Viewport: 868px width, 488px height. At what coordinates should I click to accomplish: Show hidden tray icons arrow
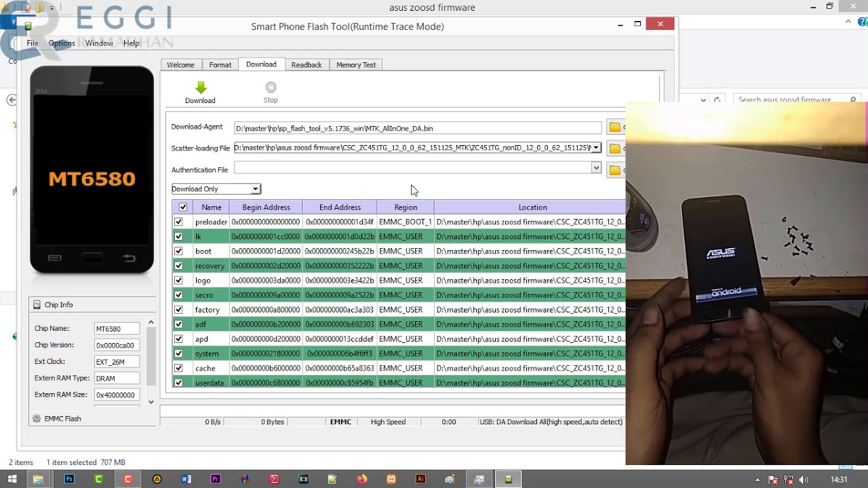point(757,480)
